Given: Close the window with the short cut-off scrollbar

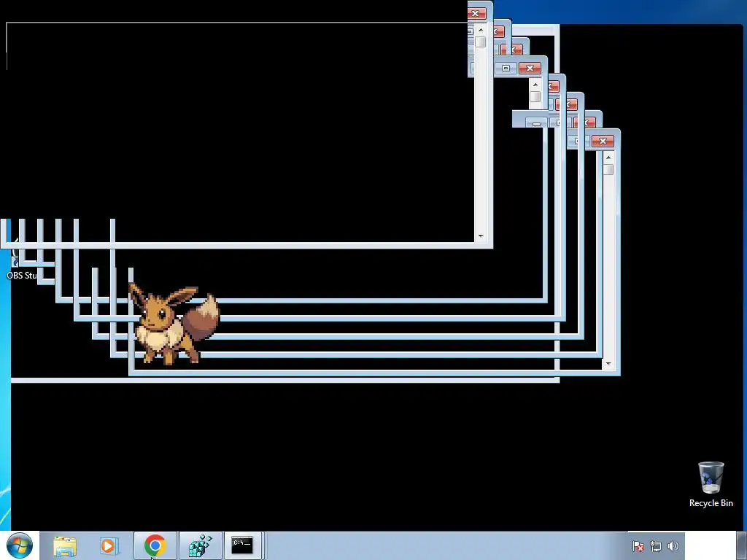Looking at the screenshot, I should [530, 68].
